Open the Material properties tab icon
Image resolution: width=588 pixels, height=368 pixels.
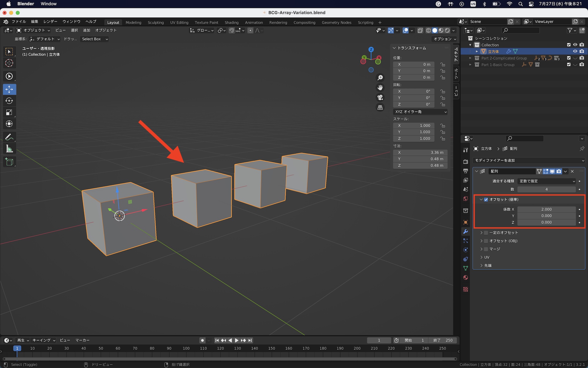tap(465, 278)
